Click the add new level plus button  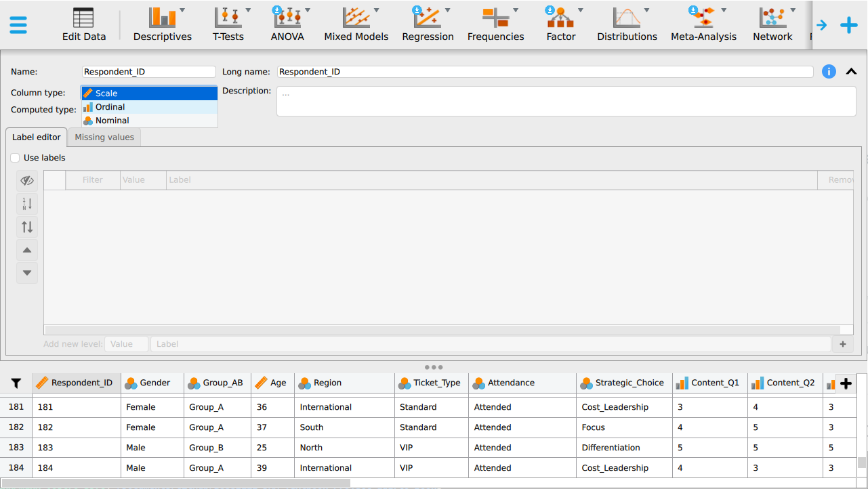coord(843,344)
